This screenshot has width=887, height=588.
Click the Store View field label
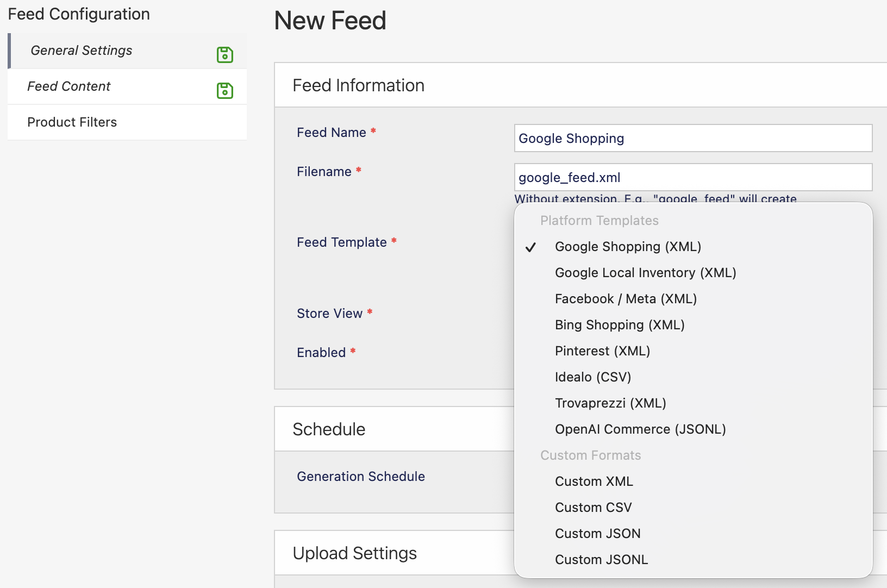[x=329, y=314]
